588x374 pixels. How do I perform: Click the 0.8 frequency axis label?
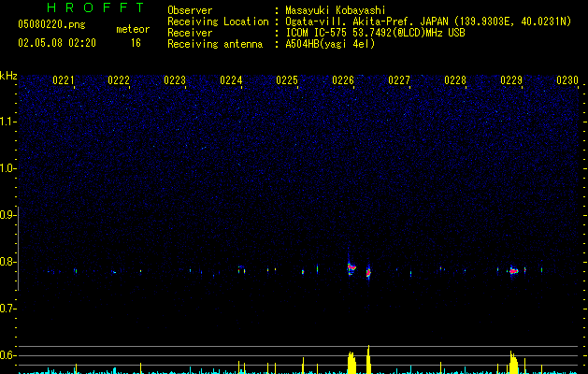8,262
